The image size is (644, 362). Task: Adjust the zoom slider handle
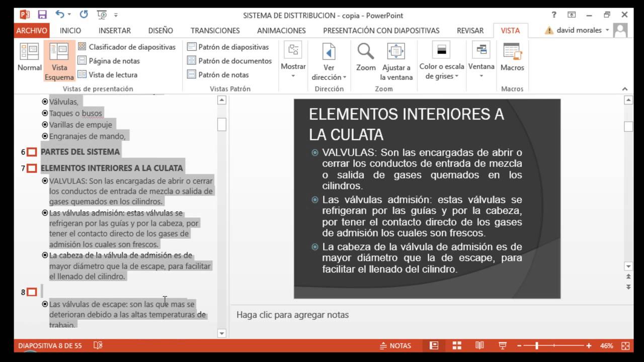pos(537,346)
